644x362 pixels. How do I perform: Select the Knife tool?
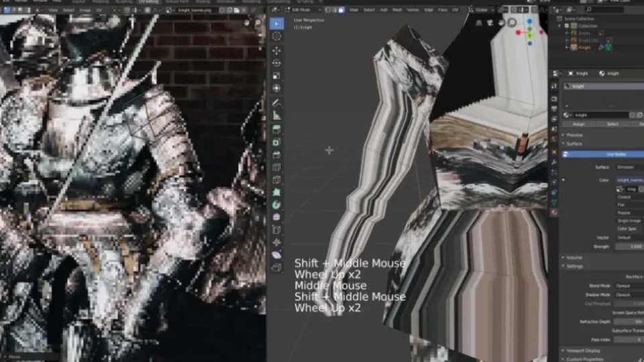coord(276,180)
